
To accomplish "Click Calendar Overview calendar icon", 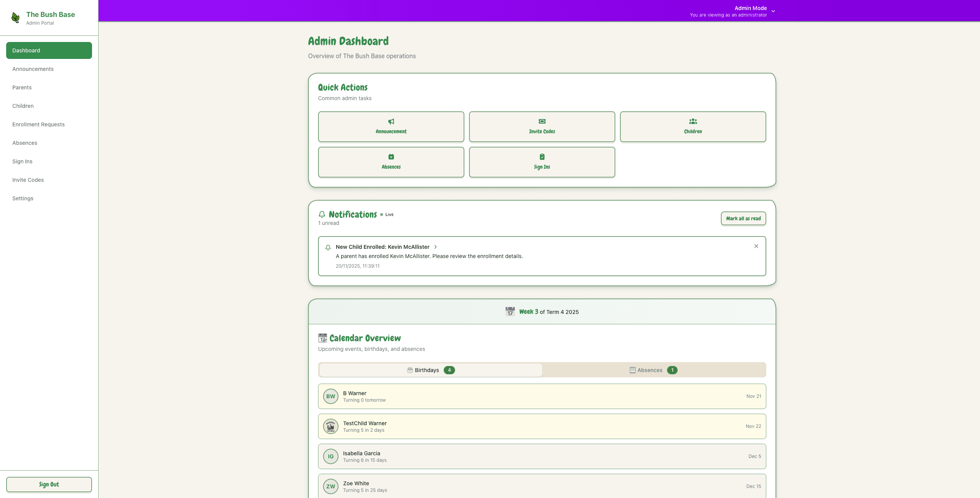I will click(323, 338).
